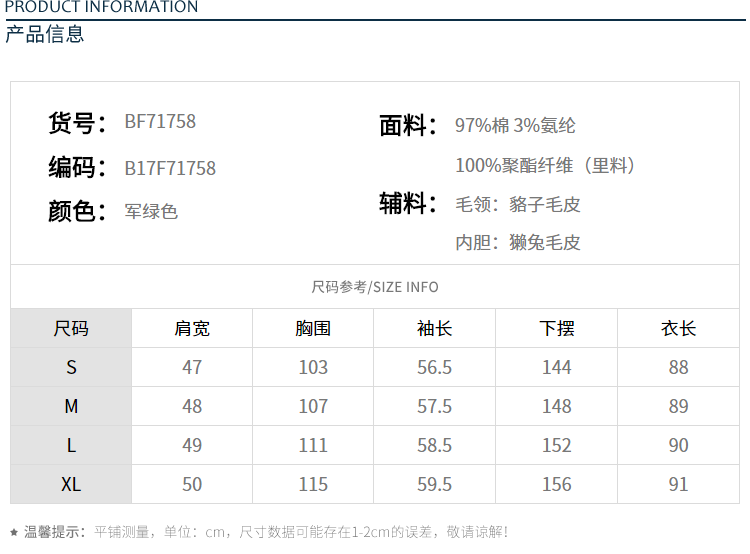This screenshot has width=750, height=554.
Task: Click the 颜色 label
Action: coord(77,211)
